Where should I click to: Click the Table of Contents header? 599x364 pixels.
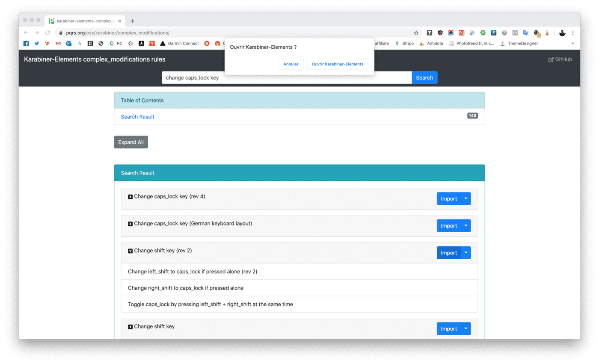[x=299, y=101]
